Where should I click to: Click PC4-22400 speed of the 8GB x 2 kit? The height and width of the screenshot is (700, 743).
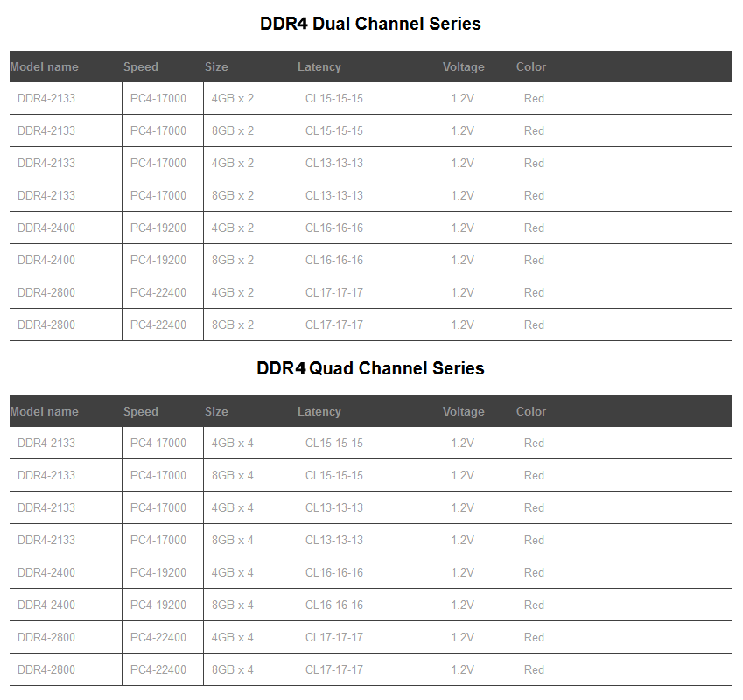pyautogui.click(x=158, y=325)
